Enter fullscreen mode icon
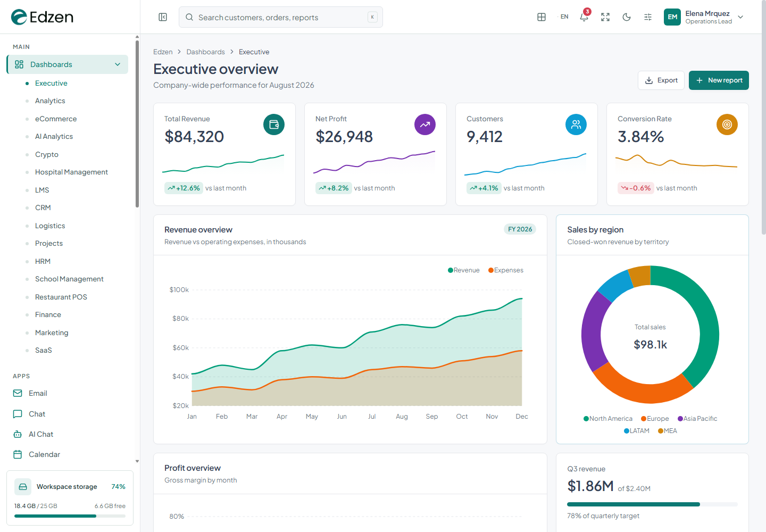 pos(605,17)
